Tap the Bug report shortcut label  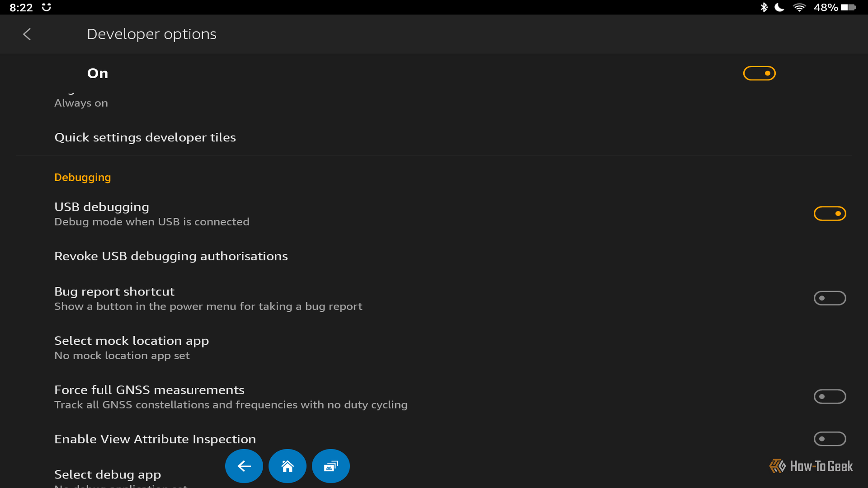tap(114, 291)
